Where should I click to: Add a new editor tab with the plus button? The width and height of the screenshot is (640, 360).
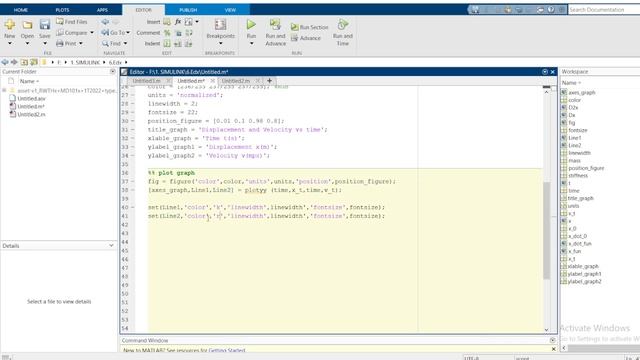tap(269, 81)
